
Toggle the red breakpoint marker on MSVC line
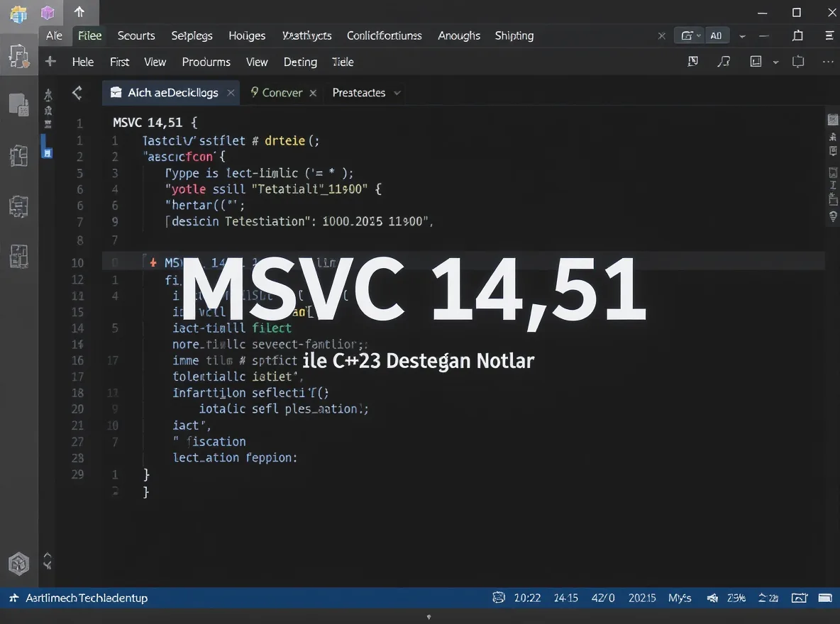[x=153, y=262]
